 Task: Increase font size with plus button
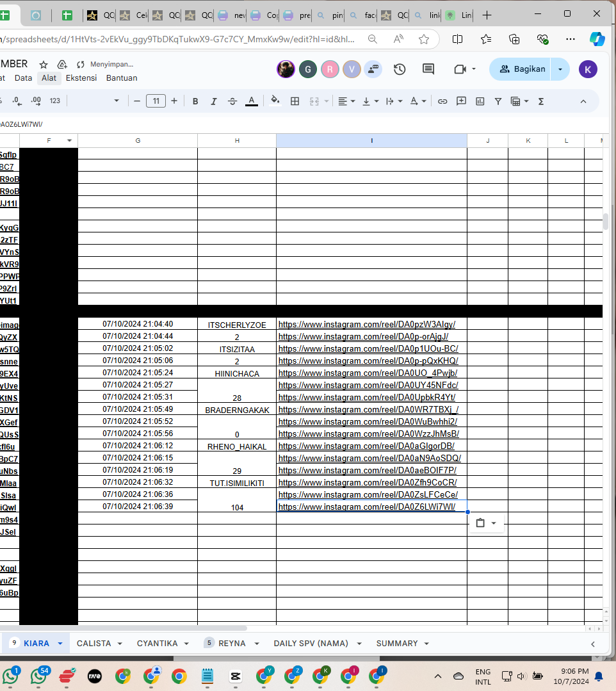click(174, 101)
